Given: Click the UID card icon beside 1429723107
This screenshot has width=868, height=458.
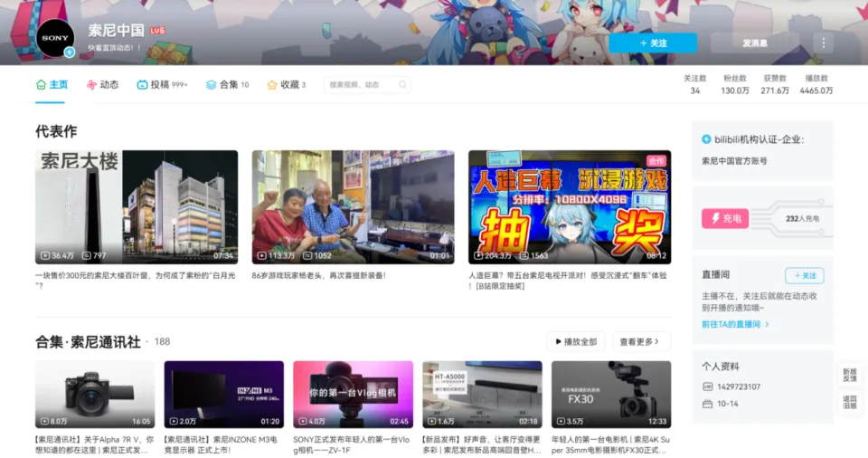Looking at the screenshot, I should click(707, 386).
